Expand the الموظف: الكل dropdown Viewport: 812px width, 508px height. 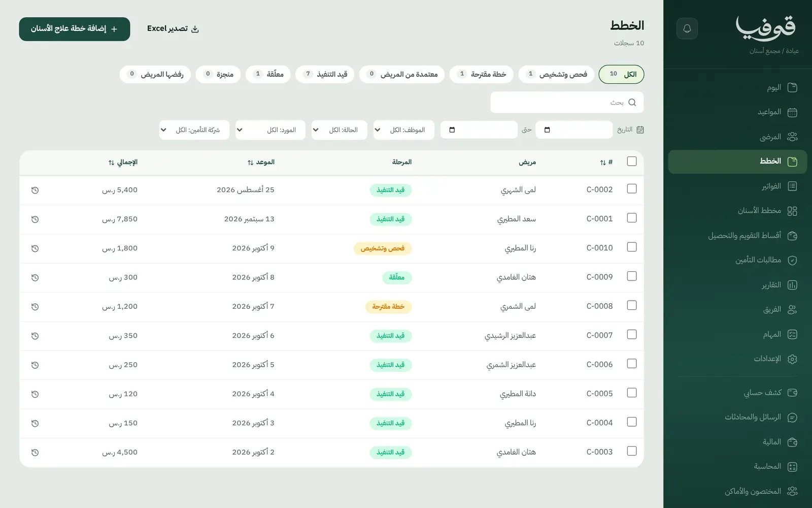coord(404,130)
